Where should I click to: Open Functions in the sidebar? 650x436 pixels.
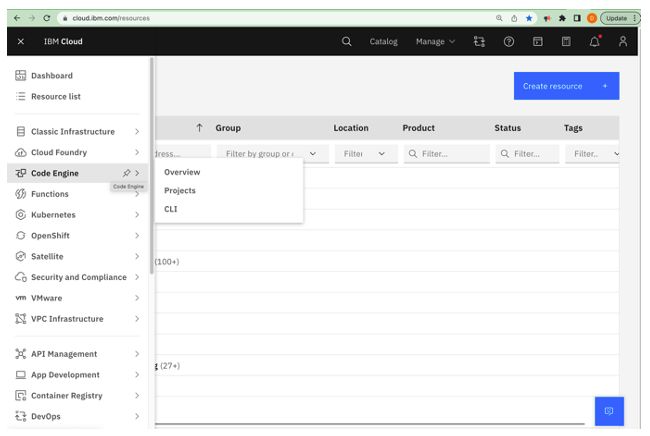(50, 194)
